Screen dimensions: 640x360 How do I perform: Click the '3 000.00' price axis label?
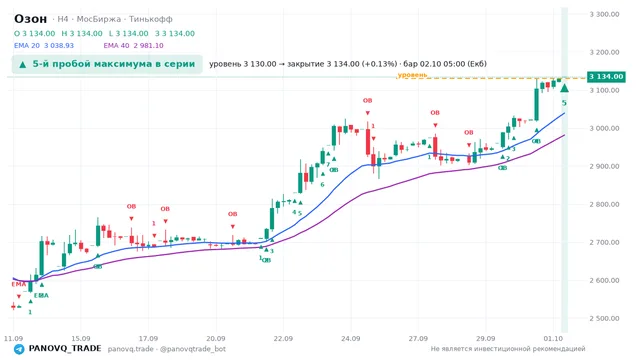pyautogui.click(x=604, y=128)
